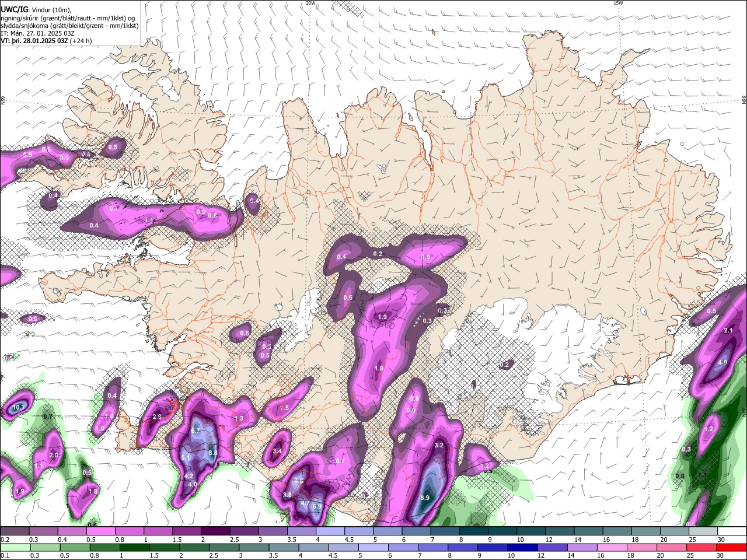This screenshot has height=560, width=747.
Task: Click the '1.3' precipitation value
Action: click(239, 419)
